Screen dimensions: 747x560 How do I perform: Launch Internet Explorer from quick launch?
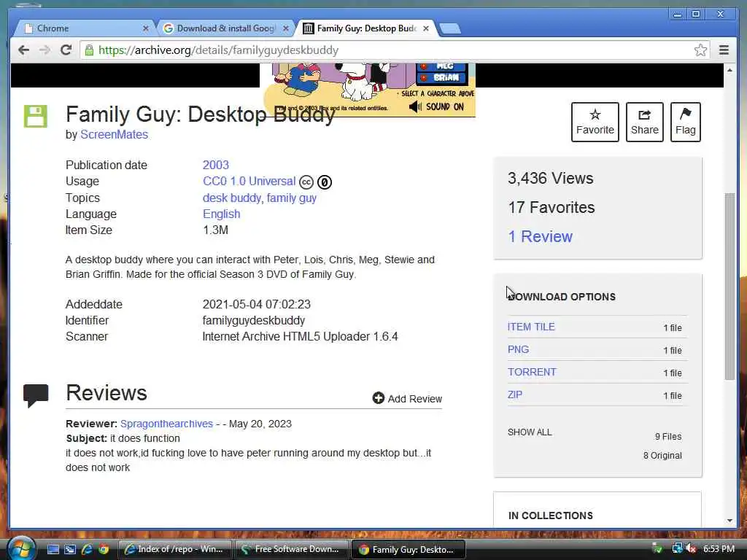point(87,549)
